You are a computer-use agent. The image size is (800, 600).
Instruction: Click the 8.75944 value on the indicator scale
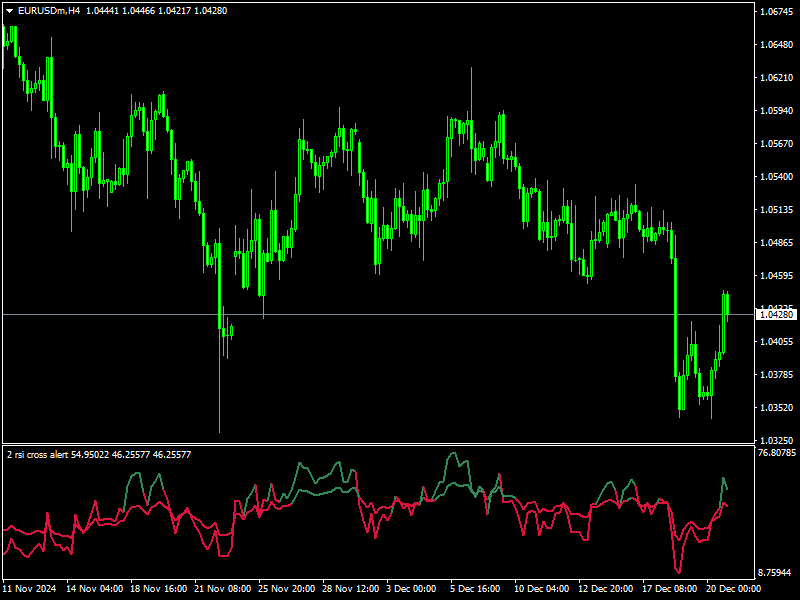775,570
